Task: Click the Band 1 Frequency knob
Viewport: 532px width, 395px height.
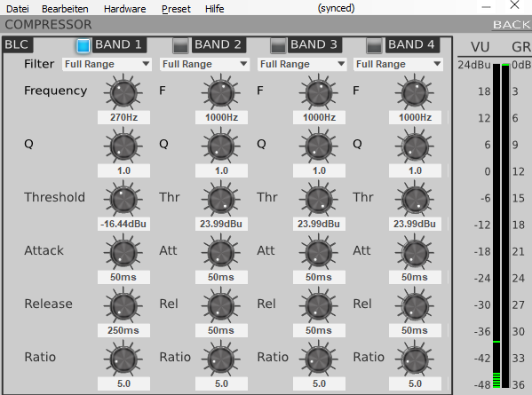Action: 123,92
